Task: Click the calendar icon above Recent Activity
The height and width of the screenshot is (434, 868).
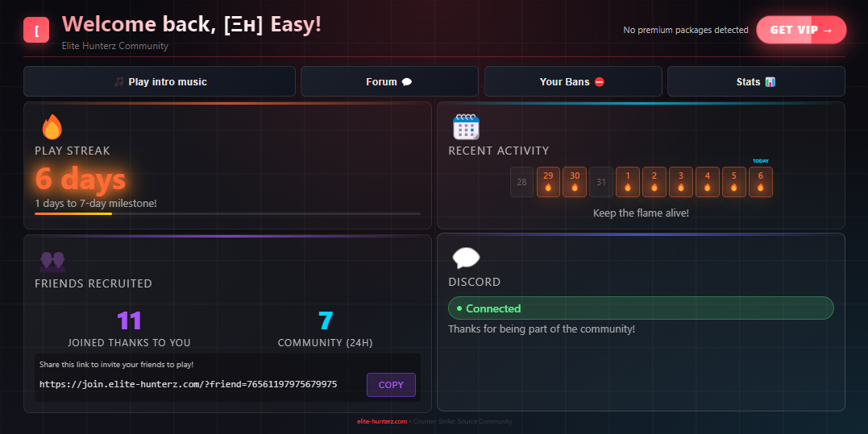Action: click(466, 127)
